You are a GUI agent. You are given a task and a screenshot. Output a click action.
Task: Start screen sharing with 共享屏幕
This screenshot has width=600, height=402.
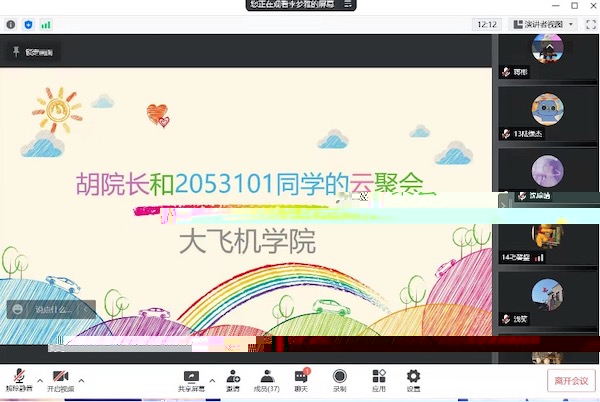click(x=191, y=381)
